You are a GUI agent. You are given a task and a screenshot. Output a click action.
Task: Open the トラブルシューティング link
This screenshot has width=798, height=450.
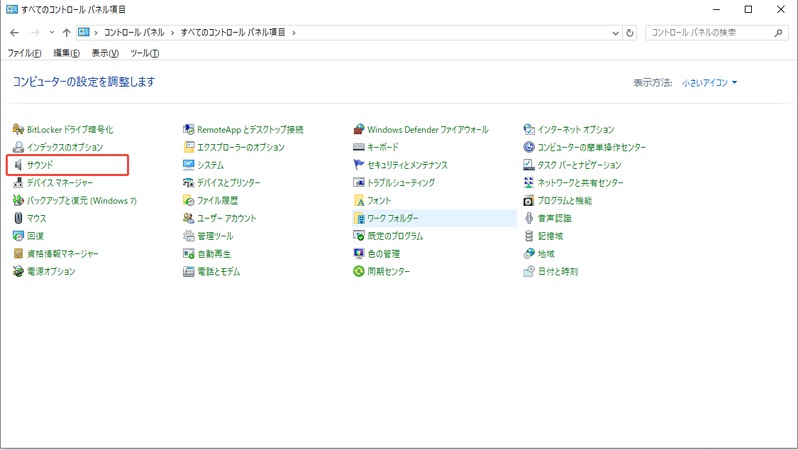tap(401, 183)
